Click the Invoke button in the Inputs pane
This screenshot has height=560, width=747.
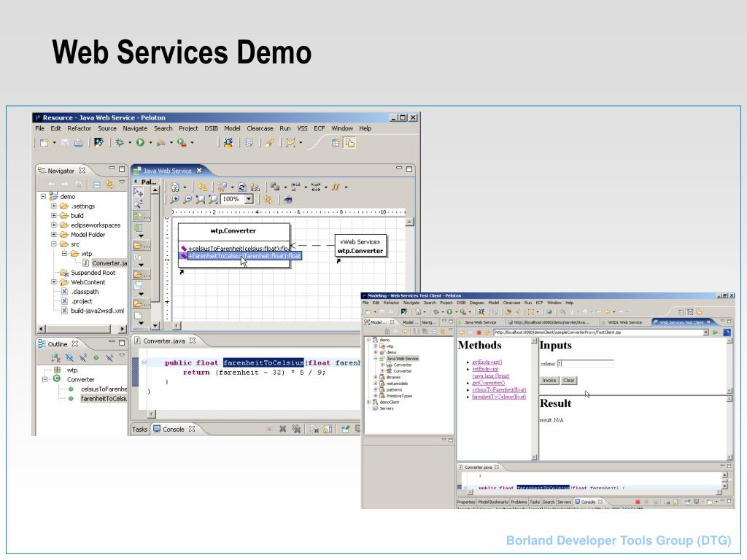(x=549, y=381)
